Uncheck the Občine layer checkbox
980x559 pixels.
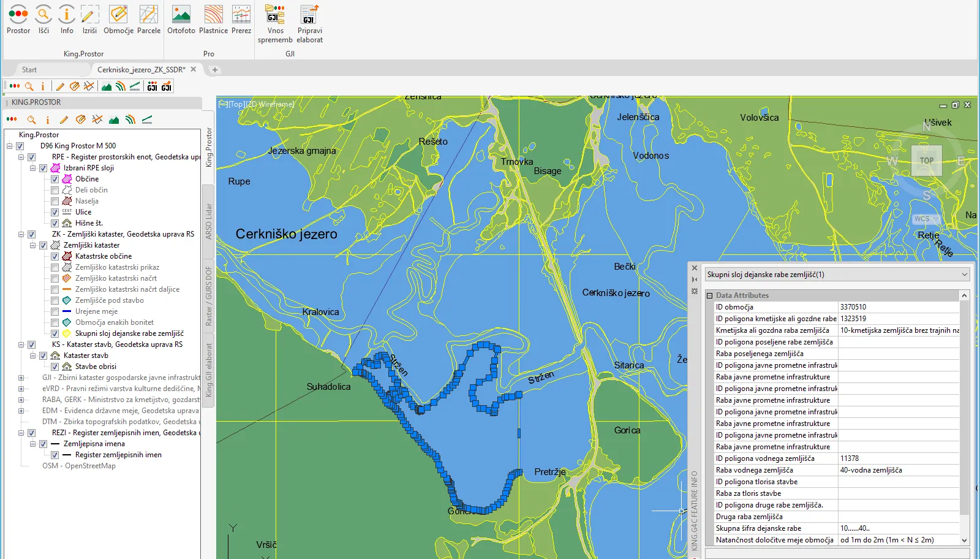coord(55,179)
